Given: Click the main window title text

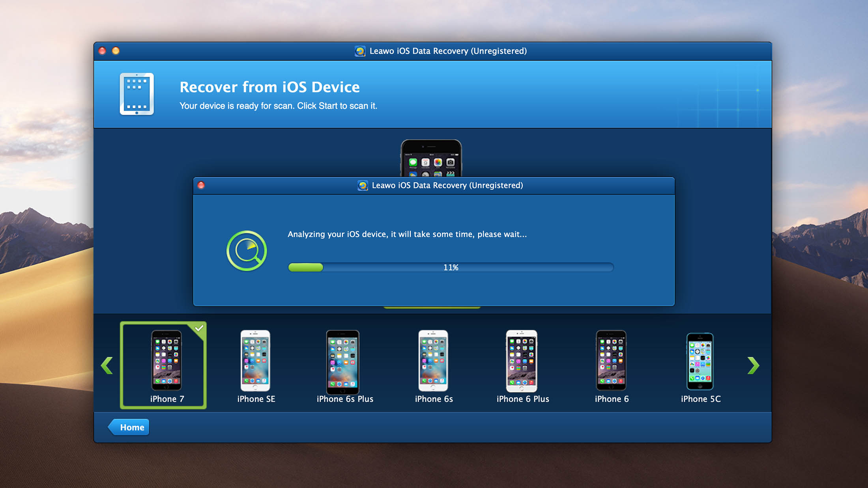Looking at the screenshot, I should tap(448, 51).
